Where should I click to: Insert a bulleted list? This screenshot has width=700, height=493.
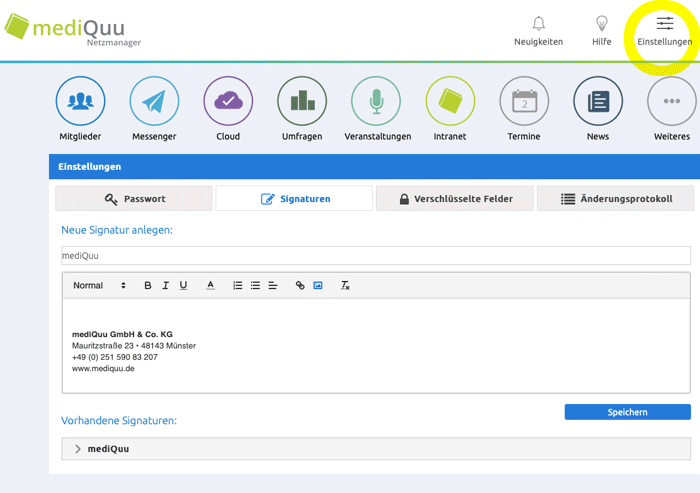click(255, 285)
